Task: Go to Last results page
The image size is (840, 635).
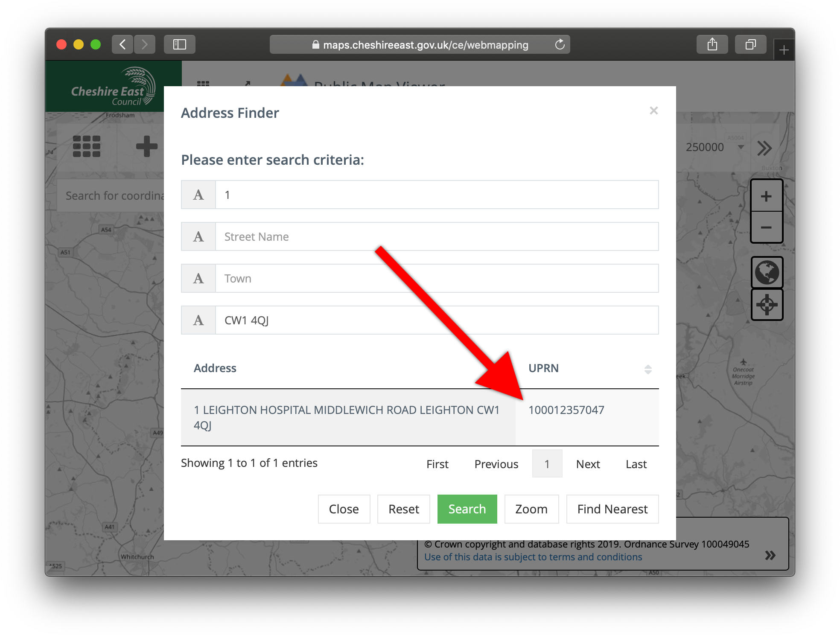Action: pyautogui.click(x=636, y=464)
